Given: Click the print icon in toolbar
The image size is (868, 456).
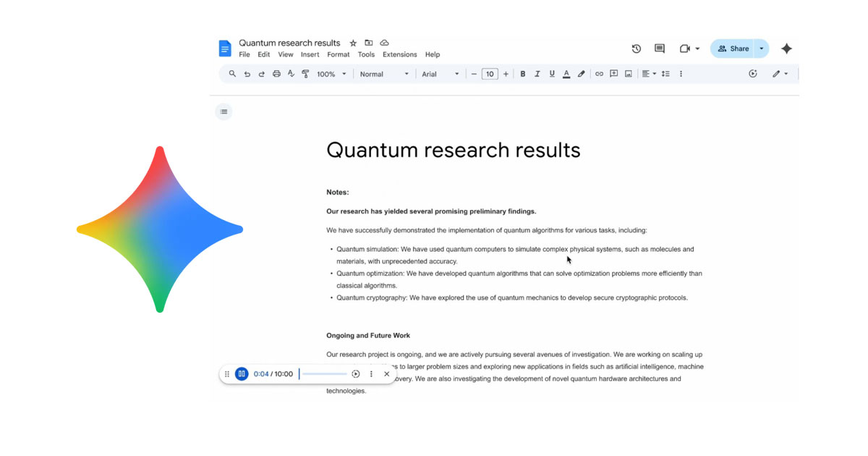Looking at the screenshot, I should pyautogui.click(x=276, y=74).
